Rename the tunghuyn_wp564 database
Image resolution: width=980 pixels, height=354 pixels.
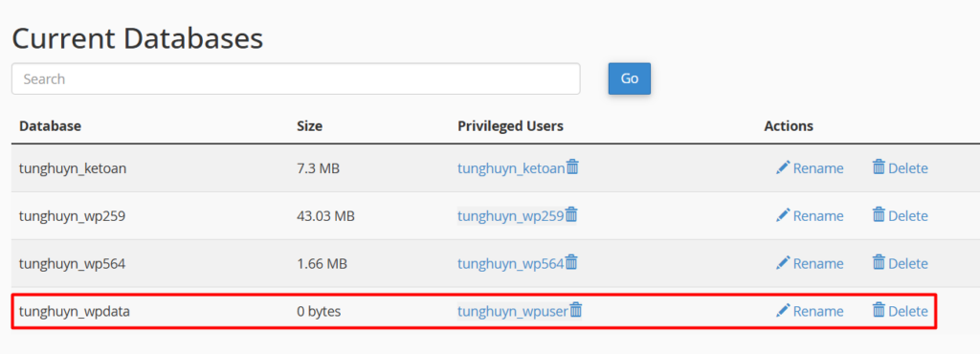(x=810, y=263)
